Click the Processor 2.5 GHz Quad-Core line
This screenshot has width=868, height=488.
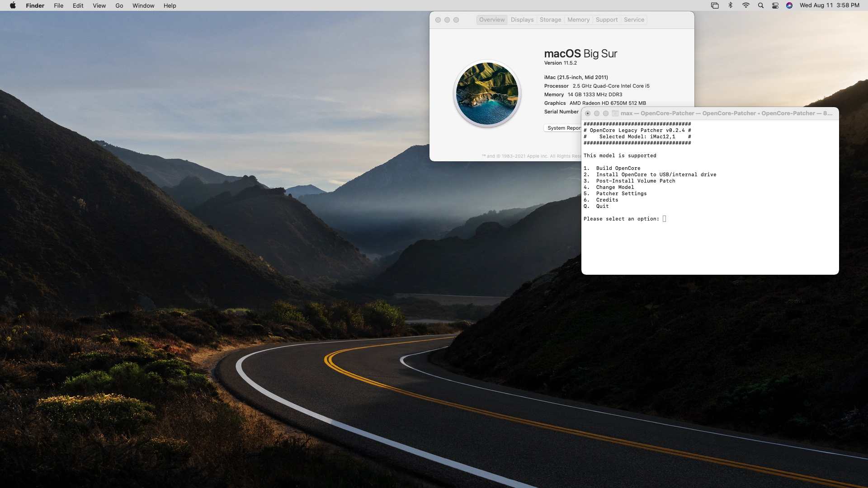click(597, 86)
